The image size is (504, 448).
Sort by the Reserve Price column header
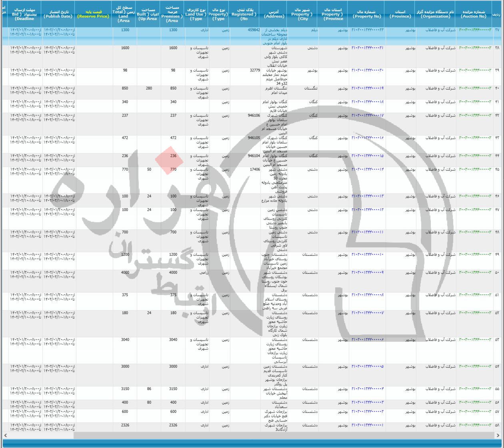pyautogui.click(x=93, y=14)
